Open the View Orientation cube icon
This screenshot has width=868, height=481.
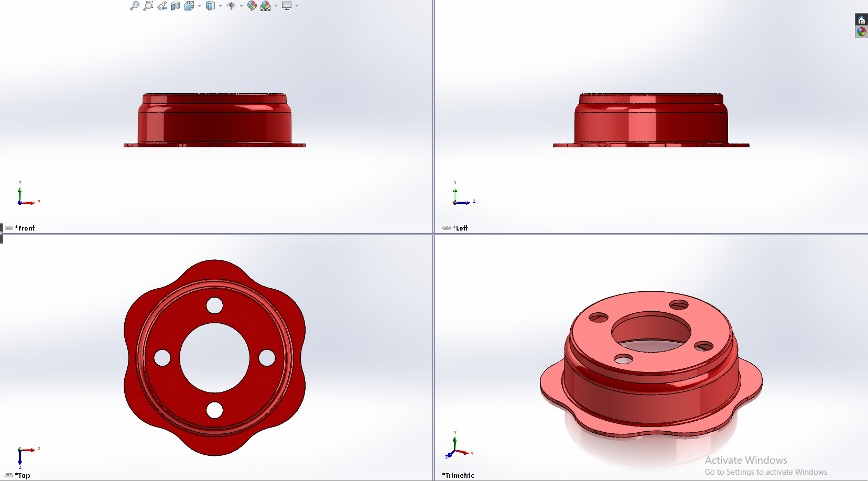189,6
